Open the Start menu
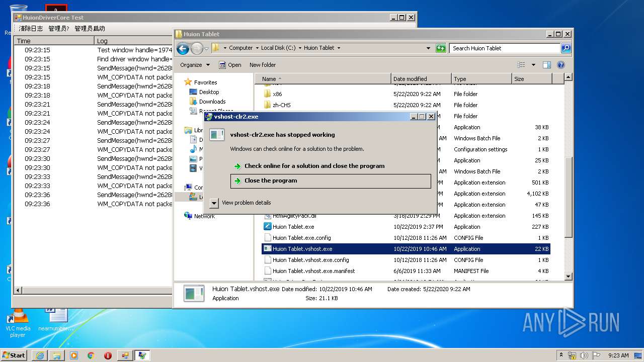 point(14,355)
